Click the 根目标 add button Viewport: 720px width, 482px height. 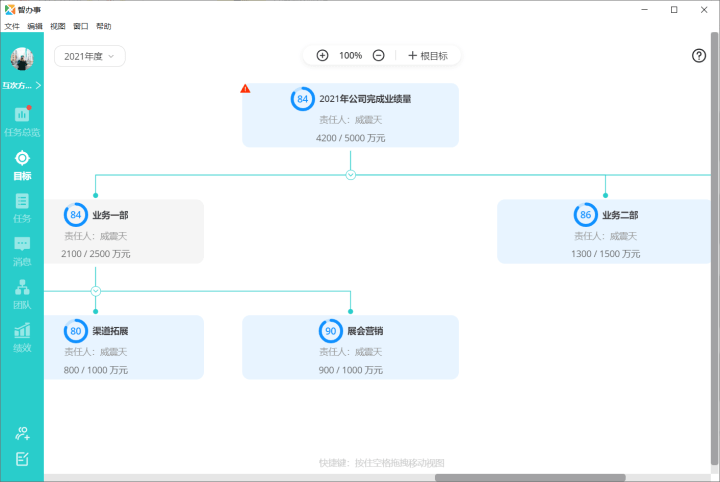[x=428, y=56]
